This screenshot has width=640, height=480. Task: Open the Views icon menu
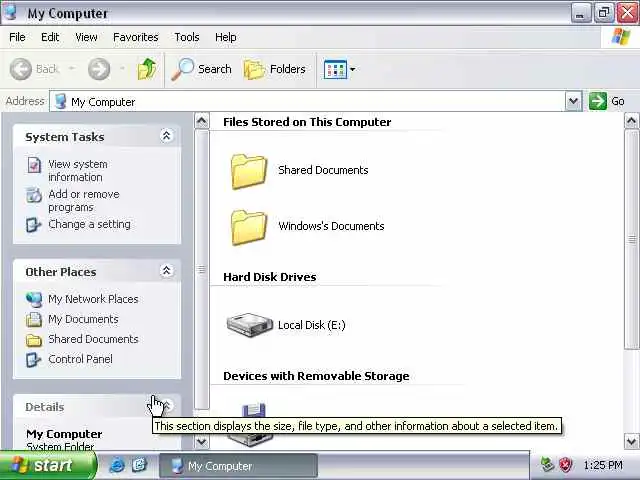(339, 69)
